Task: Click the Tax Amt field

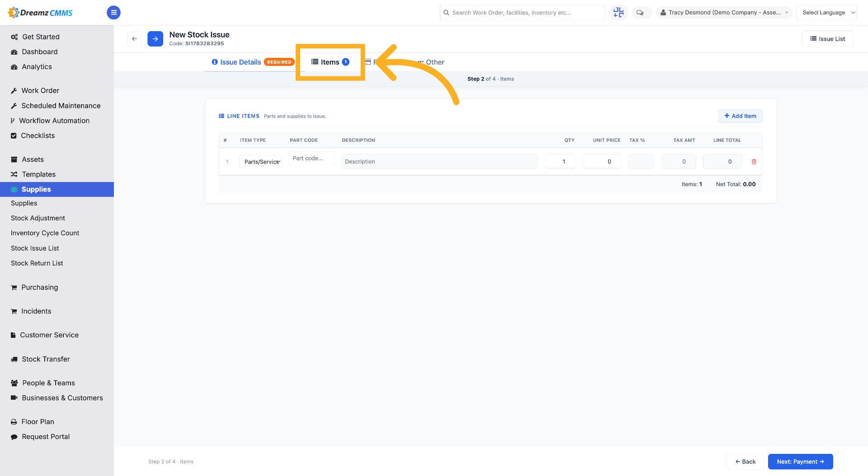Action: [x=679, y=162]
